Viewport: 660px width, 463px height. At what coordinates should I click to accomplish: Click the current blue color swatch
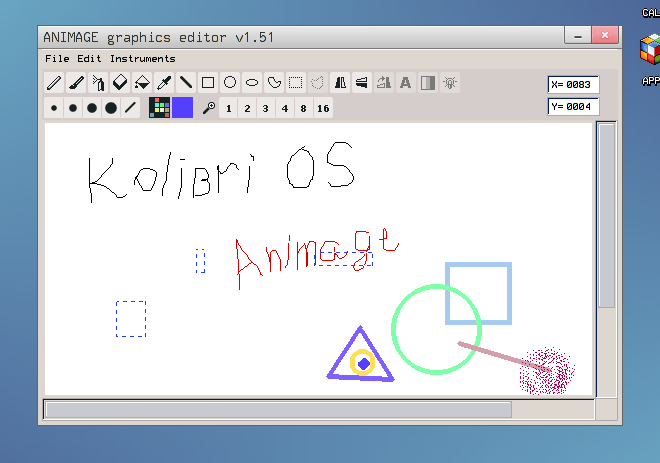(183, 107)
